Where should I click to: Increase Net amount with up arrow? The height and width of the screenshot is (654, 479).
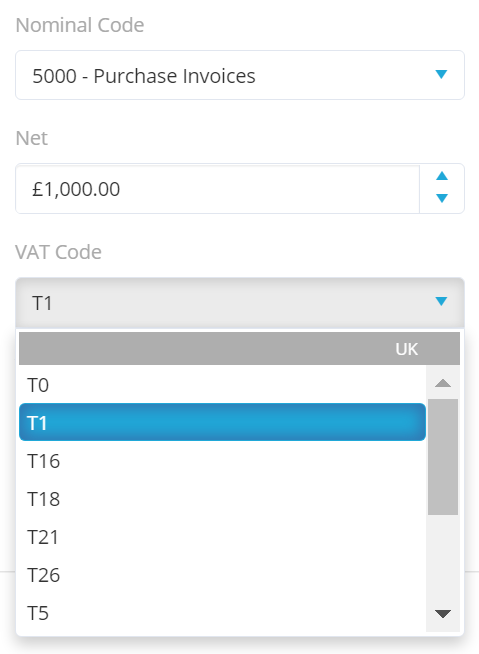coord(442,176)
